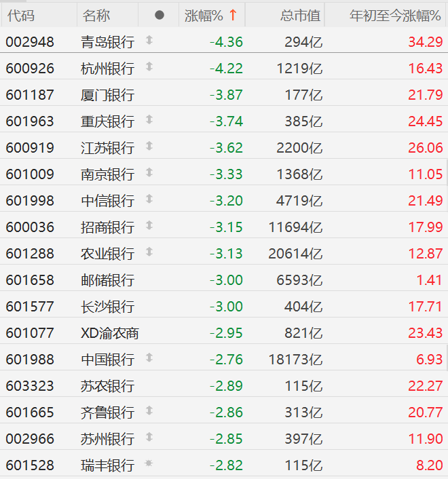Click stock code 600036

pyautogui.click(x=30, y=227)
